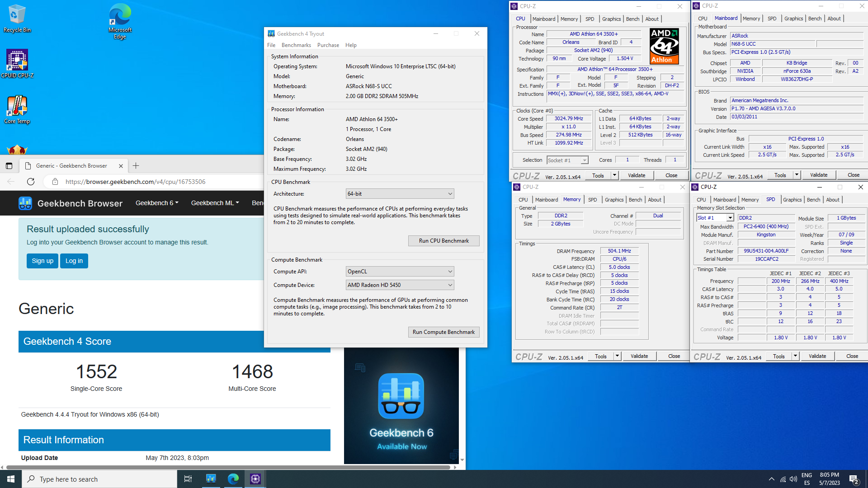Open Task View on the taskbar
868x488 pixels.
point(188,479)
